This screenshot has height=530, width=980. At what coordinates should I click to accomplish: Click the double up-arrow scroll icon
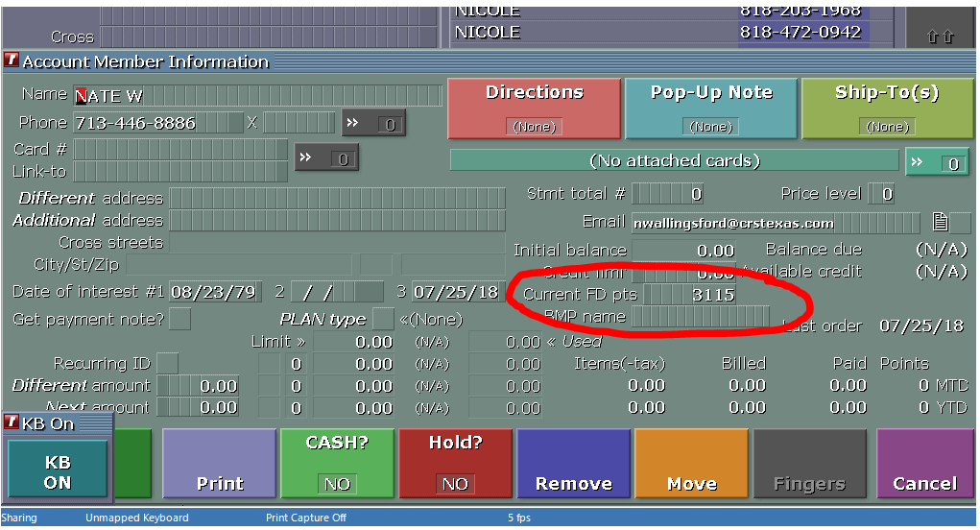[940, 36]
